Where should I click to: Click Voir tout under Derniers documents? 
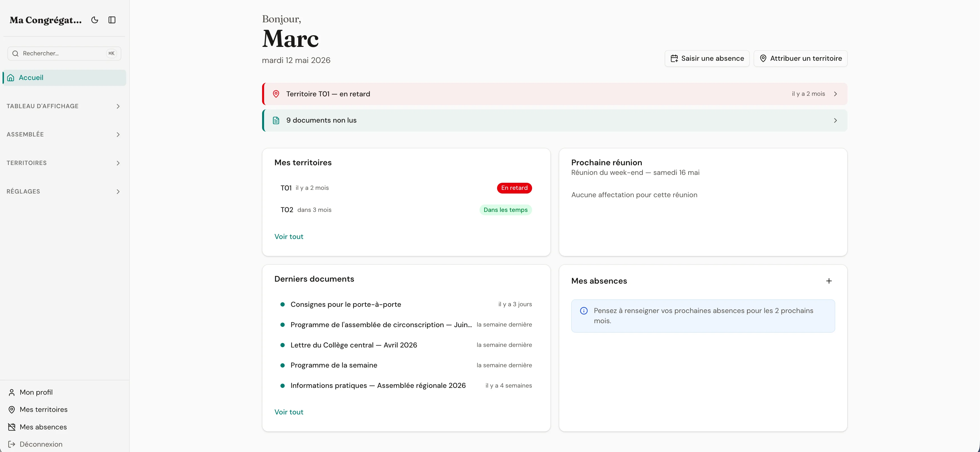click(289, 412)
